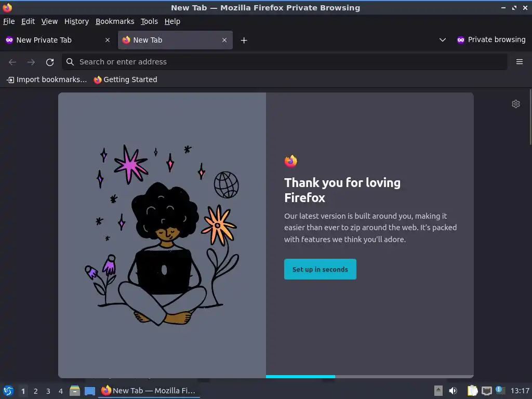Click the Firefox logo above the heading
This screenshot has width=532, height=399.
(x=291, y=161)
